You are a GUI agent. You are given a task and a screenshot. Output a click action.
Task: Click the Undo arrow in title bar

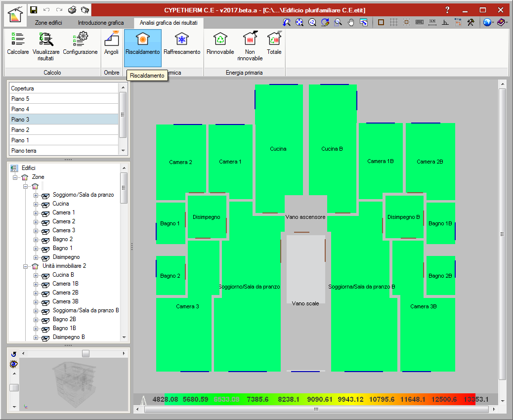(46, 10)
